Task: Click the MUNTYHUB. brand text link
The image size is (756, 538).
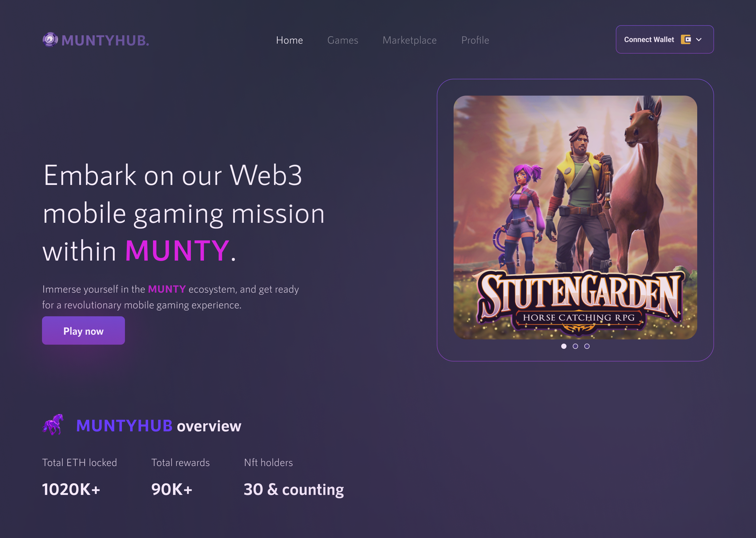Action: (x=105, y=40)
